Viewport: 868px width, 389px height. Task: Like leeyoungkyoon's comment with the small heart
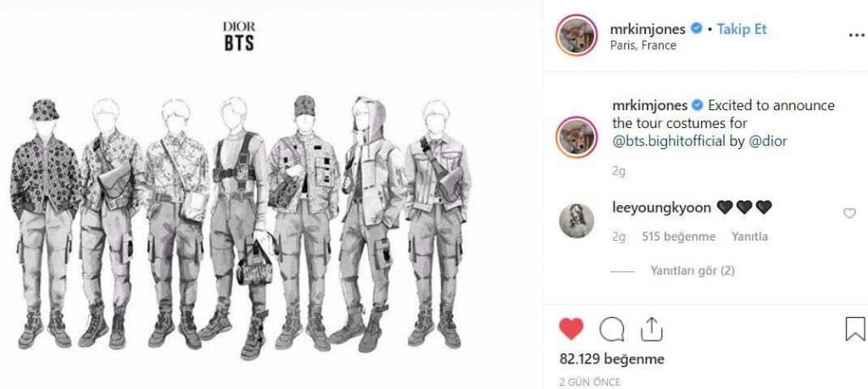[x=849, y=213]
